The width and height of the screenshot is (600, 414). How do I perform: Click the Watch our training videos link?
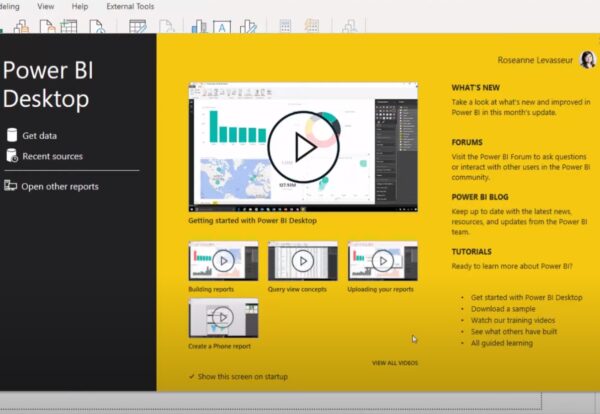pyautogui.click(x=513, y=320)
